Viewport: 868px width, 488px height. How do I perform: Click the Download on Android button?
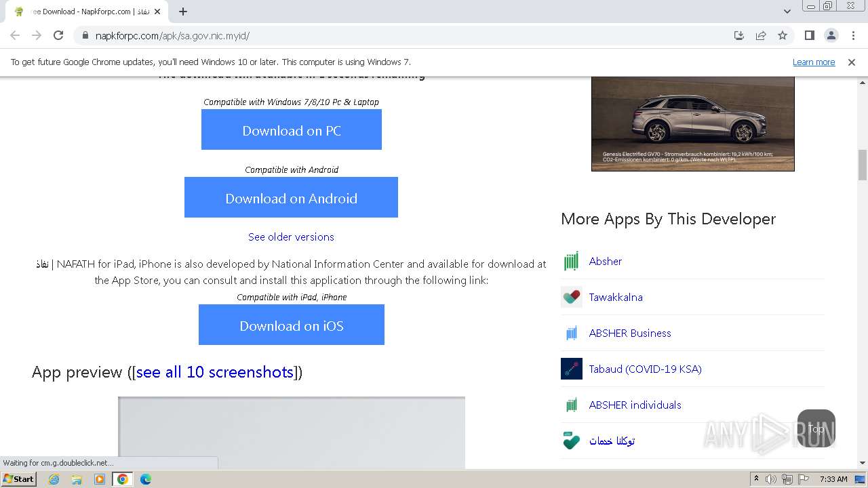pos(291,197)
